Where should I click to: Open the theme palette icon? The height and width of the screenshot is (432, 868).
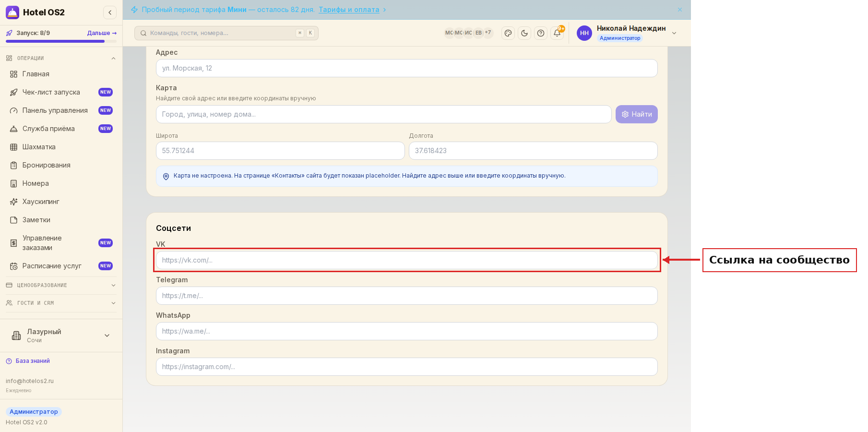tap(508, 33)
